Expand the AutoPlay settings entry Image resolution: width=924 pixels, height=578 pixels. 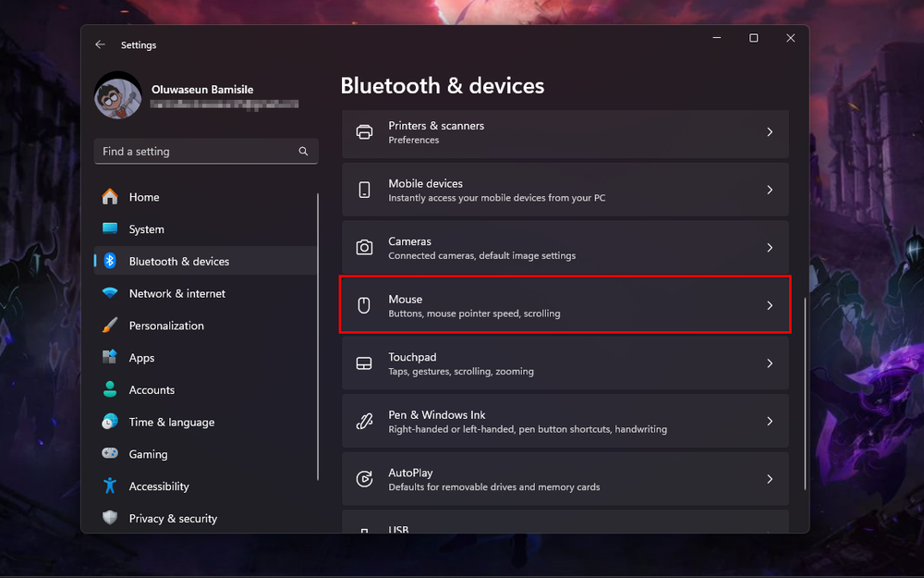tap(565, 479)
